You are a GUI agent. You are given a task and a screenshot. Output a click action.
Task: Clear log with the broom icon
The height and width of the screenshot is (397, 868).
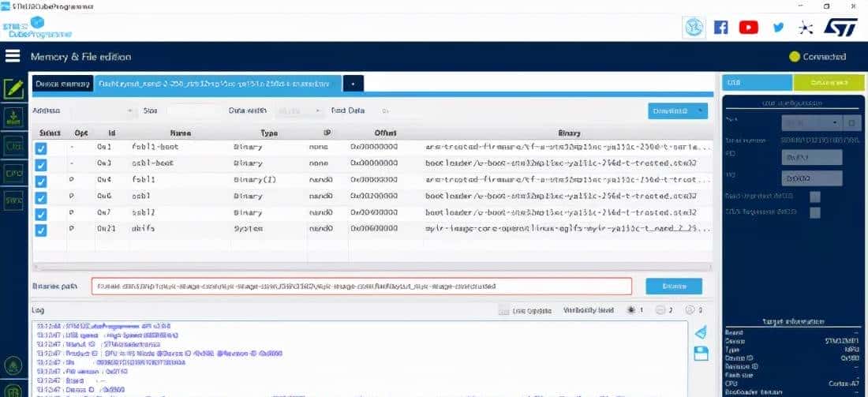[x=700, y=332]
